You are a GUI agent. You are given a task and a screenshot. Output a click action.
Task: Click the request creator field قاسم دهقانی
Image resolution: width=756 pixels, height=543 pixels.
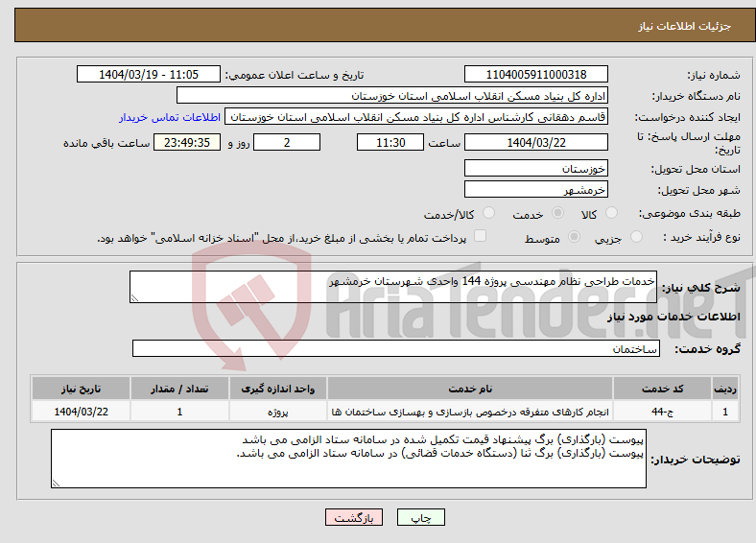[416, 117]
